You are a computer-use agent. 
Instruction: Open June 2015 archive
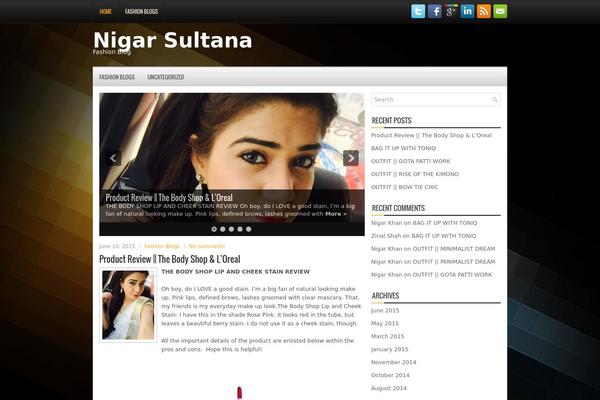[x=385, y=310]
